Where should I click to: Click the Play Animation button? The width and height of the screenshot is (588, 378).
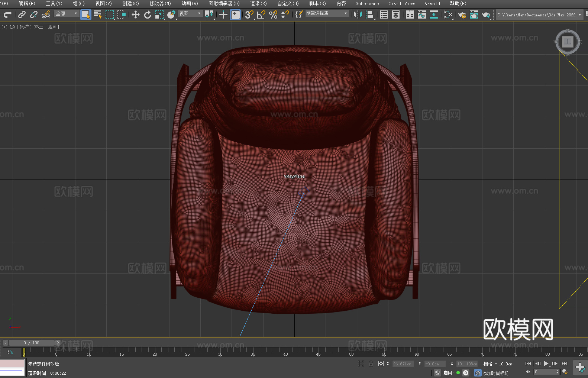(x=546, y=364)
